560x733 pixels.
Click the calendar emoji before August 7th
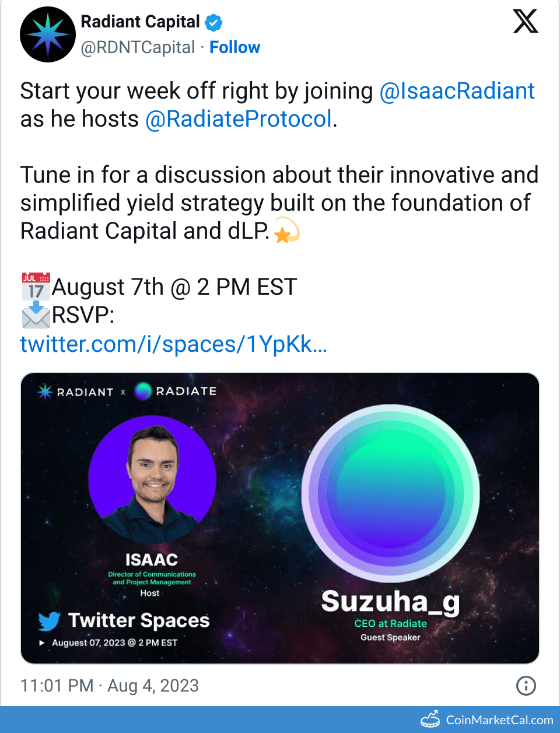tap(36, 286)
